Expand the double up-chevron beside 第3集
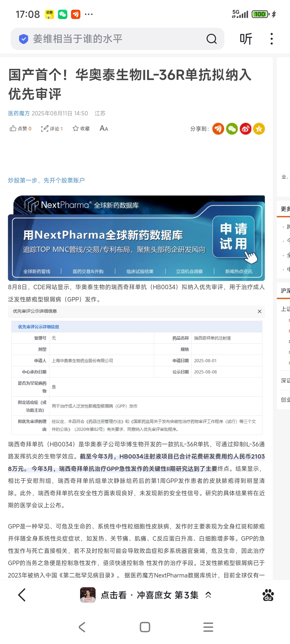Image resolution: width=290 pixels, height=644 pixels. click(x=208, y=595)
